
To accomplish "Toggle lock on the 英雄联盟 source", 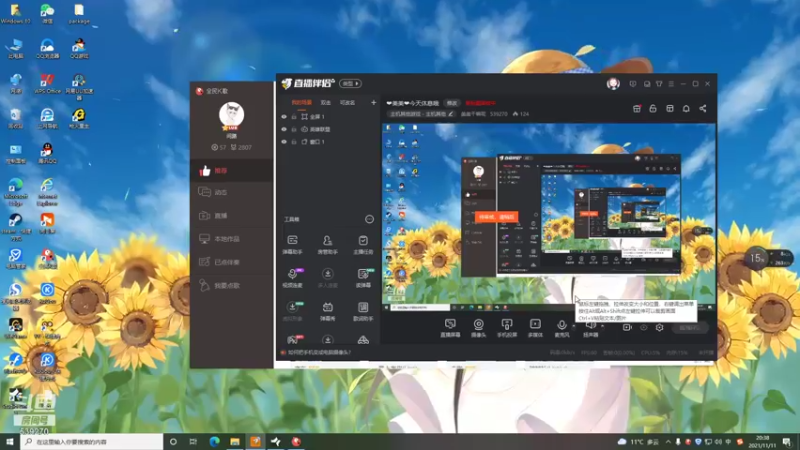I will (294, 130).
